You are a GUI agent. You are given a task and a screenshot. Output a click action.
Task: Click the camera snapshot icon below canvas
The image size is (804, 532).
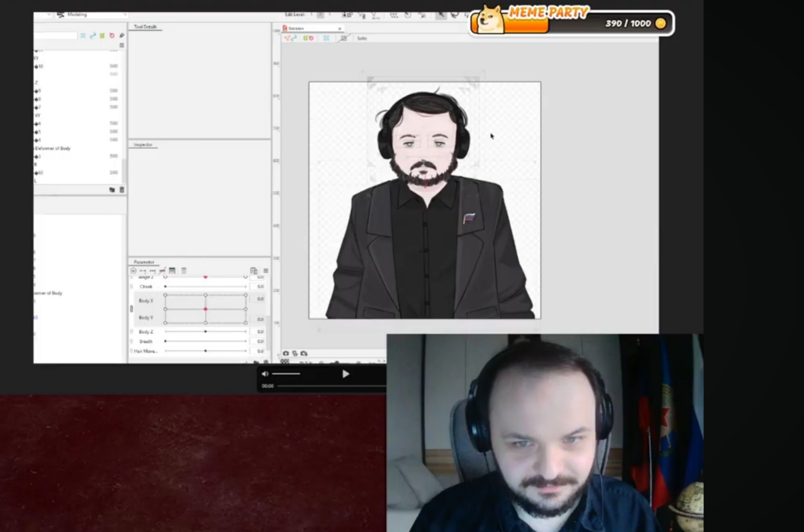click(x=286, y=353)
